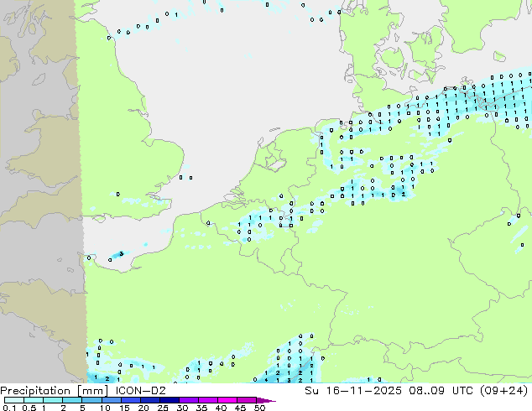Screen dimensions: 532x411
Task: Click the 25–30 mm dark navy legend swatch
Action: (170, 400)
